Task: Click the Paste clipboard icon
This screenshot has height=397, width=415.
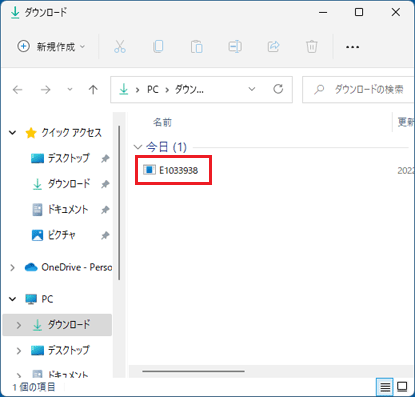Action: (197, 47)
